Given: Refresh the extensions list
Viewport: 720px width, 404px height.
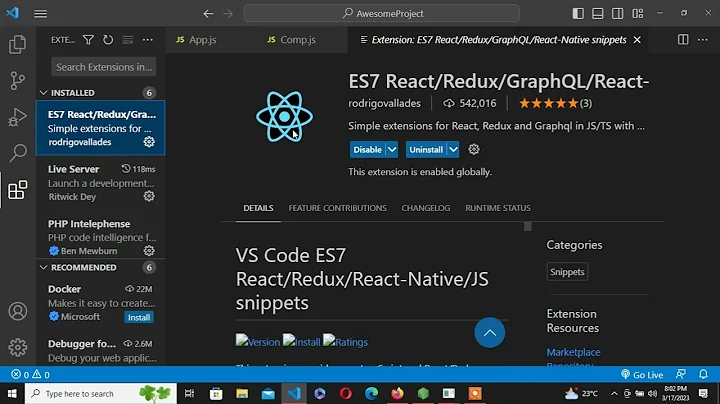Looking at the screenshot, I should [x=108, y=40].
